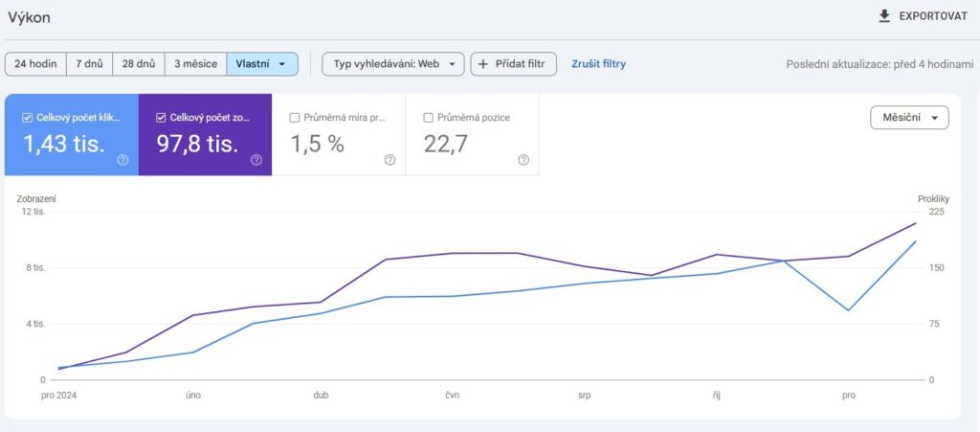Click help icon on the clicks card
This screenshot has width=980, height=432.
click(122, 160)
